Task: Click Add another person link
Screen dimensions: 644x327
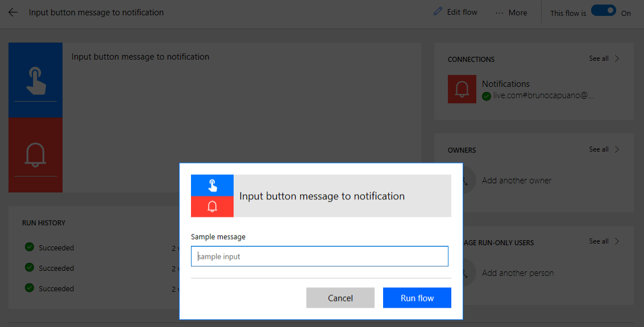Action: (x=517, y=273)
